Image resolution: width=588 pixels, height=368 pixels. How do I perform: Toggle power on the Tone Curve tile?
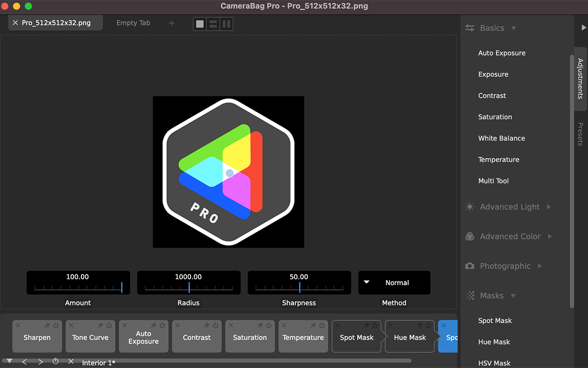pyautogui.click(x=109, y=325)
